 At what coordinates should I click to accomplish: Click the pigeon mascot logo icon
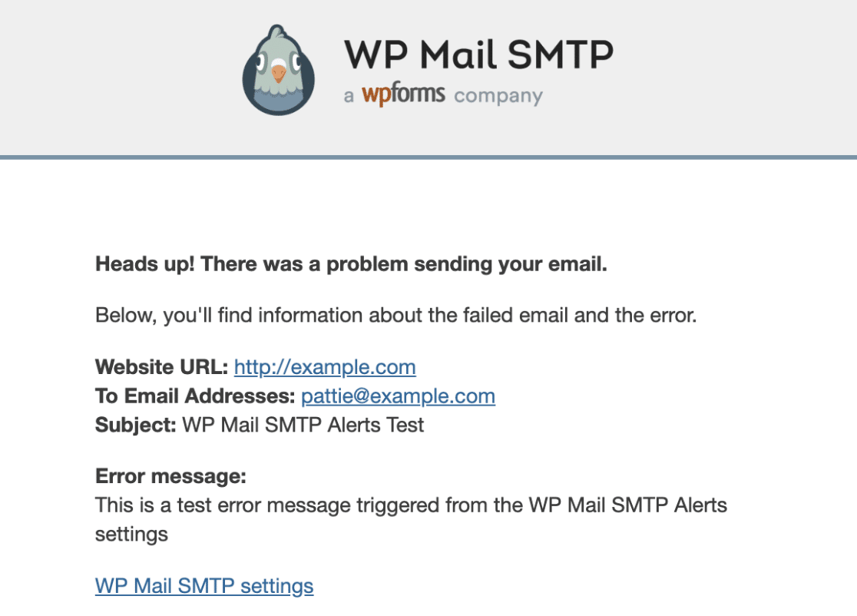pos(279,70)
